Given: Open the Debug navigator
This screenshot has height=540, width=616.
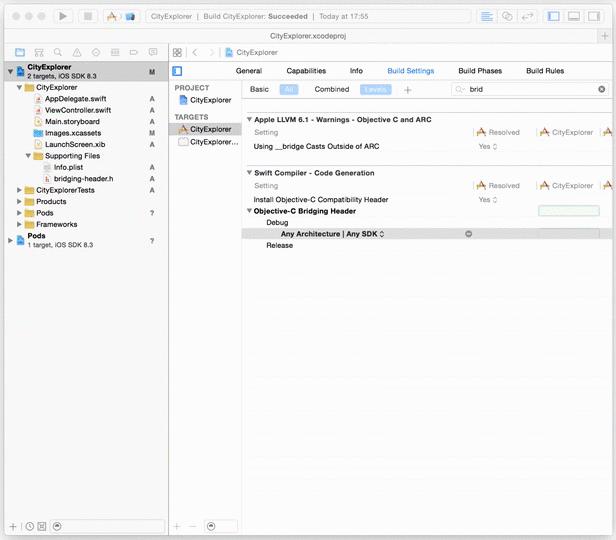Looking at the screenshot, I should click(x=115, y=52).
